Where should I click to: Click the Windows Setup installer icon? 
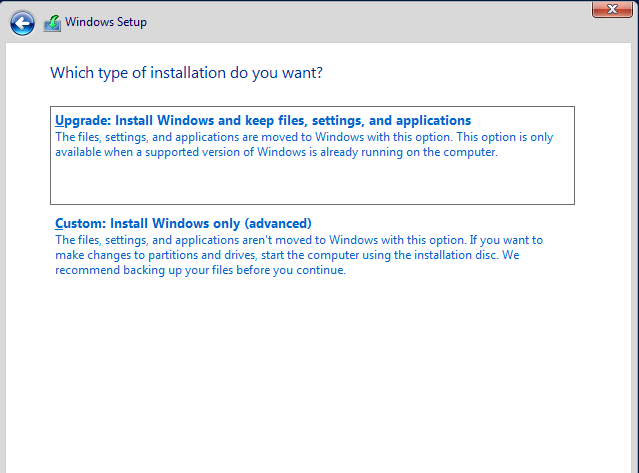coord(53,23)
